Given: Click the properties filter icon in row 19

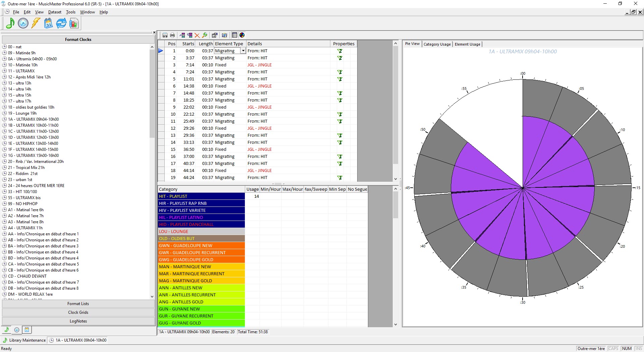Looking at the screenshot, I should [340, 178].
